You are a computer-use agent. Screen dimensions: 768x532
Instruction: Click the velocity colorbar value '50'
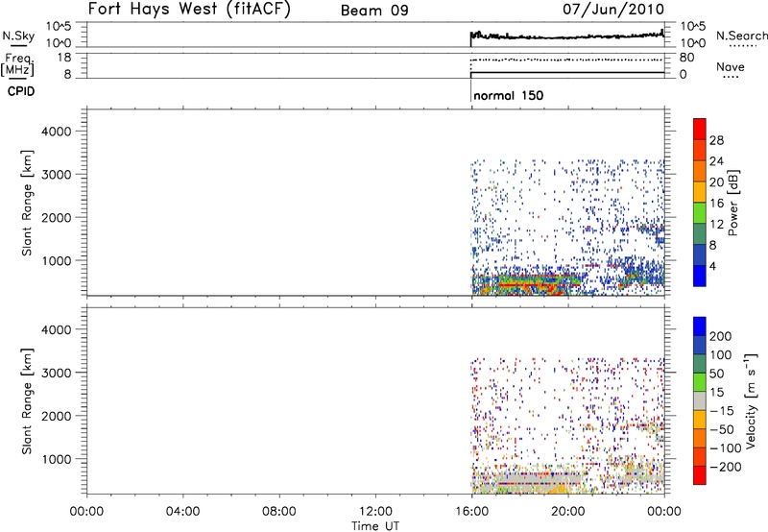[x=716, y=374]
